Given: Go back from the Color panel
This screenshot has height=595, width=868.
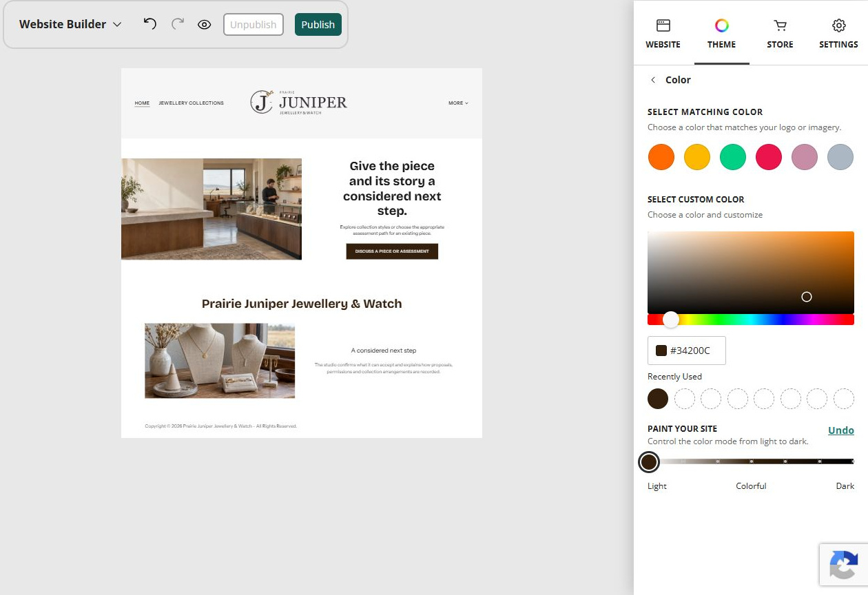Looking at the screenshot, I should pyautogui.click(x=653, y=80).
